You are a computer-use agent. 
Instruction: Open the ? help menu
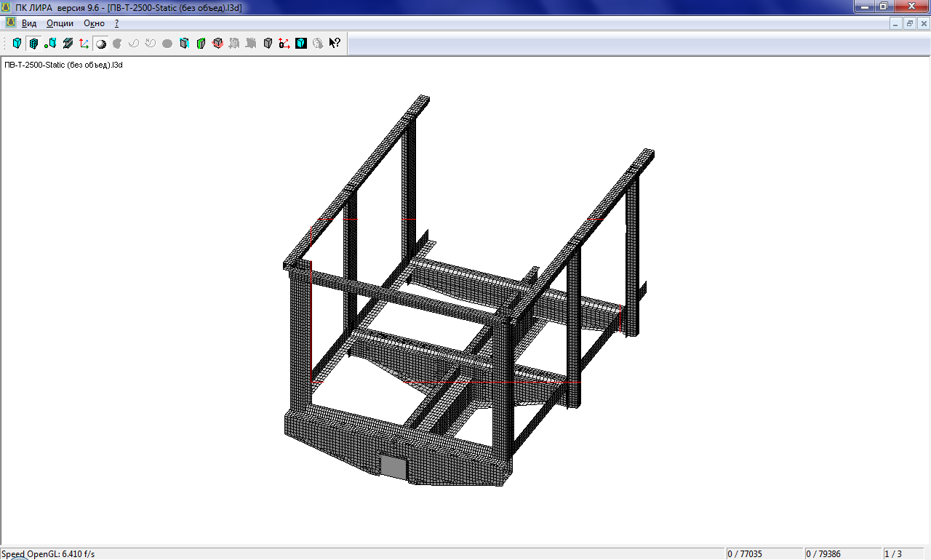116,23
